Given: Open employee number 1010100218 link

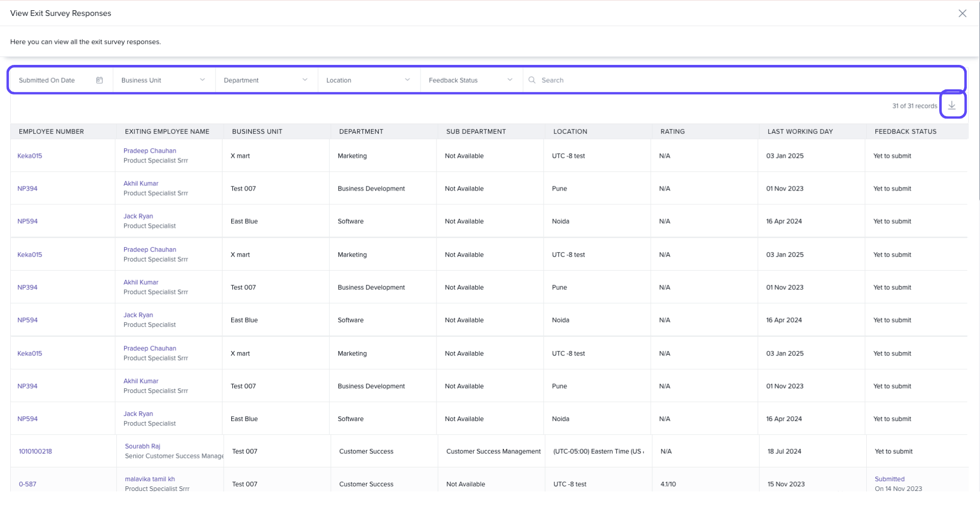Looking at the screenshot, I should 35,451.
